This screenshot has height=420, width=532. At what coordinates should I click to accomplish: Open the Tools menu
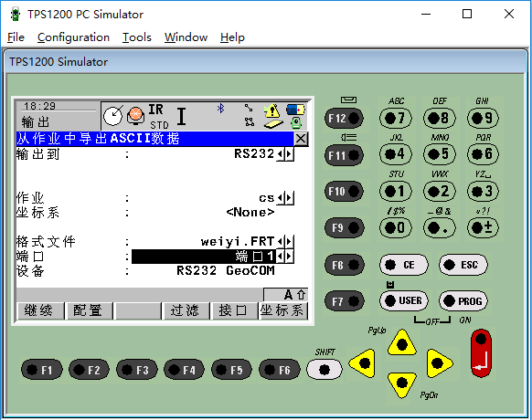[137, 37]
